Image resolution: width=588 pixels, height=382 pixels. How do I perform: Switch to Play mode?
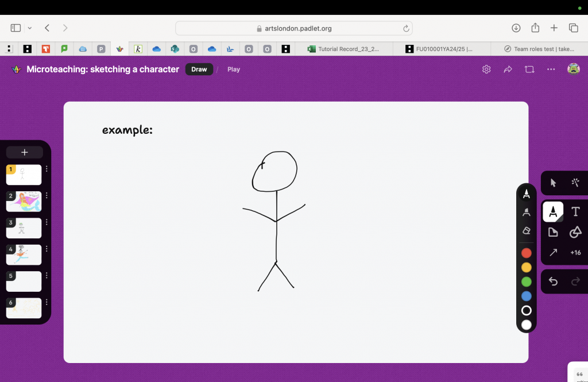[x=234, y=70]
